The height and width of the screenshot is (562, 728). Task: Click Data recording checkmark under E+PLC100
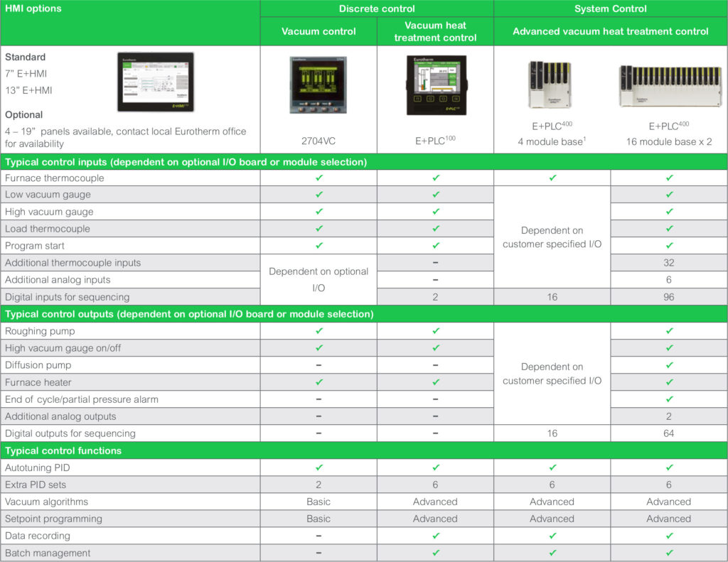pyautogui.click(x=436, y=535)
